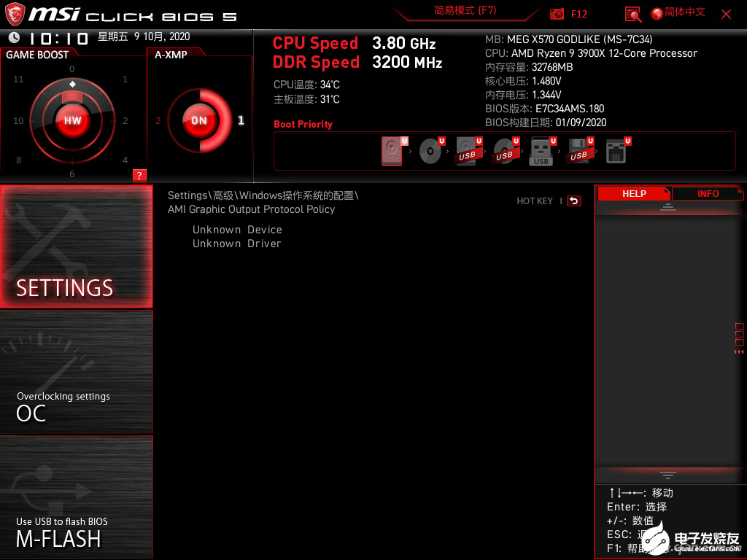Select the hard disk boot priority icon
Screen dimensions: 747x560
click(x=395, y=151)
